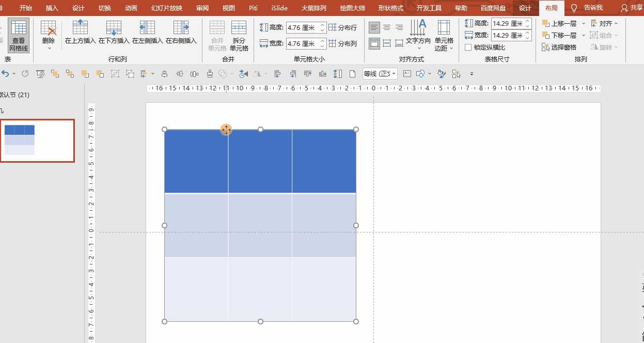Open the Shapes gallery icon in quick toolbar

tap(420, 74)
